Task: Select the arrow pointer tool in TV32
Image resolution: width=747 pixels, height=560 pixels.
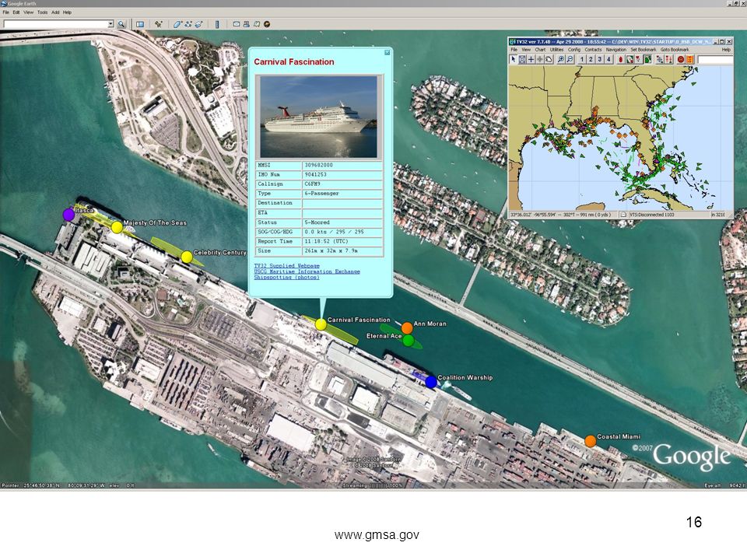Action: click(x=514, y=59)
